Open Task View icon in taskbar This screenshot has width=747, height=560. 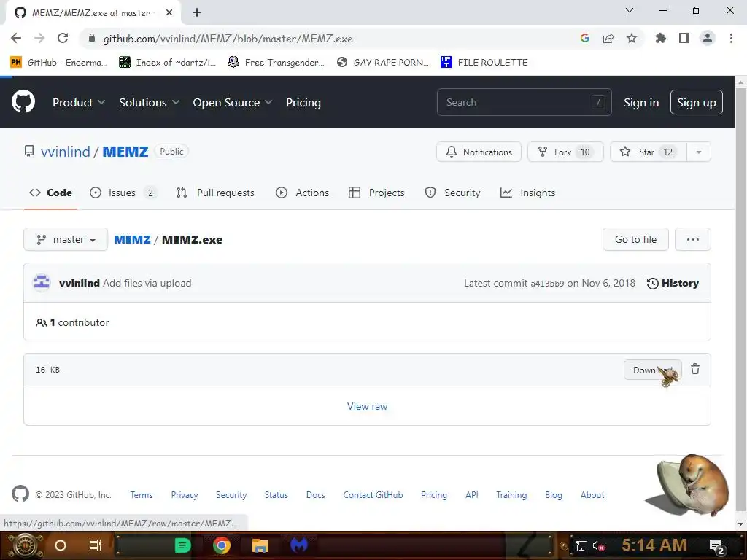pyautogui.click(x=96, y=545)
